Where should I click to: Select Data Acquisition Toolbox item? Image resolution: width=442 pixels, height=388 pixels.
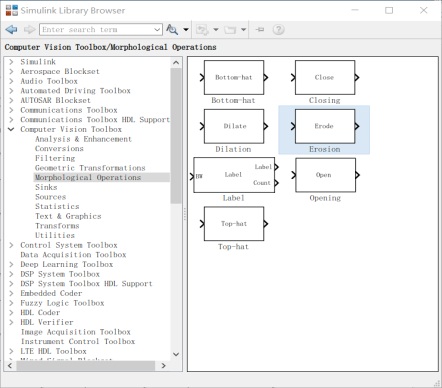pyautogui.click(x=73, y=255)
